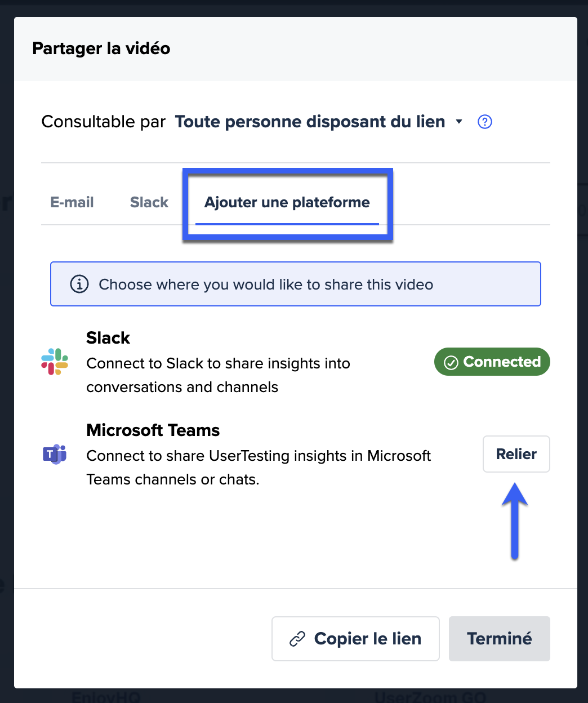Click the chain link icon in Copier le lien
This screenshot has height=703, width=588.
[x=297, y=639]
